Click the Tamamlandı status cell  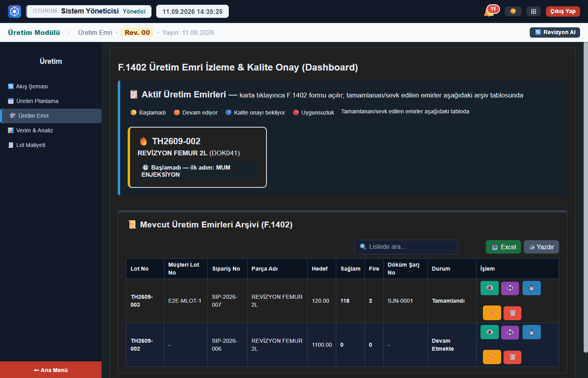click(452, 301)
